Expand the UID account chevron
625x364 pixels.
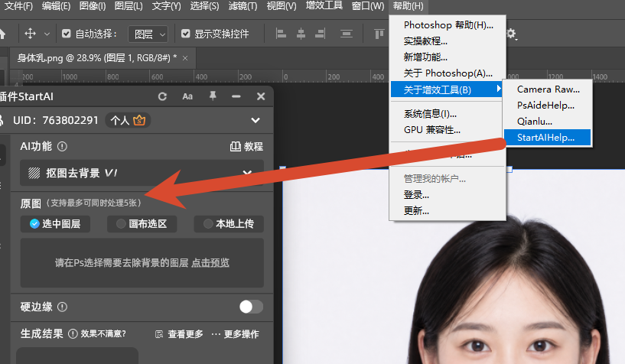tap(256, 120)
